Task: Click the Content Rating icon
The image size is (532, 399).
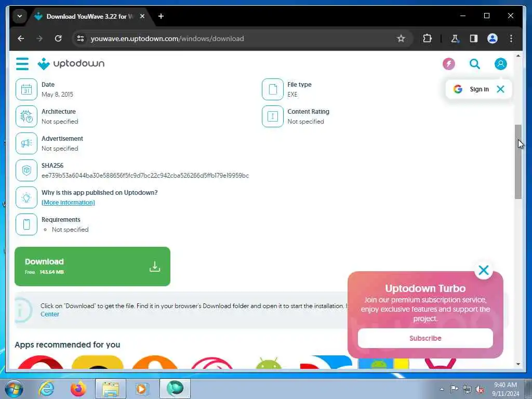Action: (272, 116)
